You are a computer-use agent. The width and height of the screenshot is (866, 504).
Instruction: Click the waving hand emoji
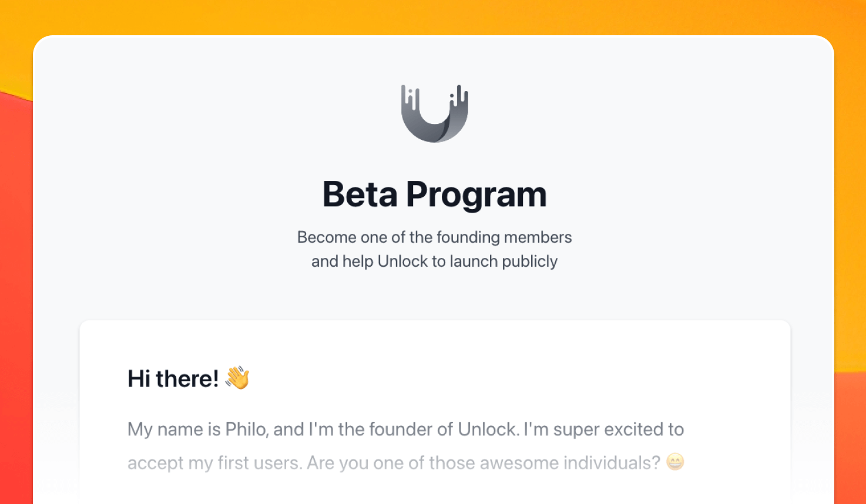[x=237, y=378]
